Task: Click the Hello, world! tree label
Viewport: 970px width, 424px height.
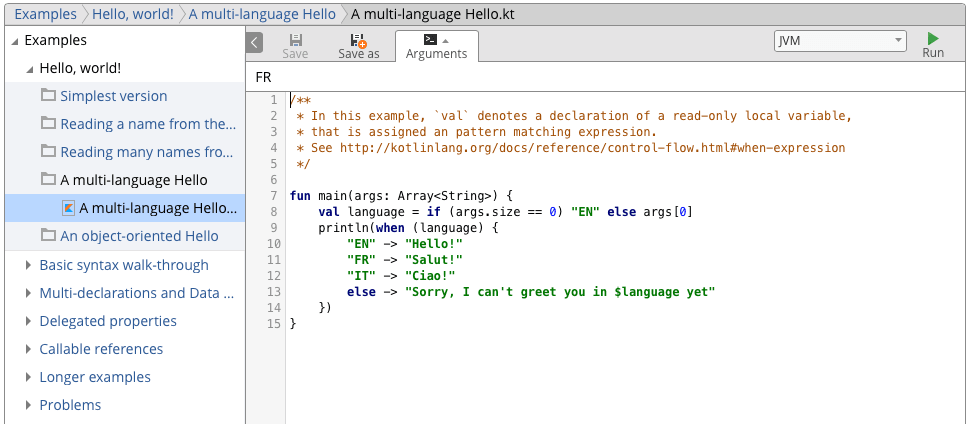Action: point(80,69)
